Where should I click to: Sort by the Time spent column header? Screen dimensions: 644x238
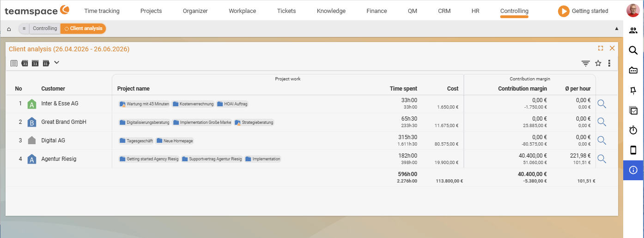click(403, 89)
